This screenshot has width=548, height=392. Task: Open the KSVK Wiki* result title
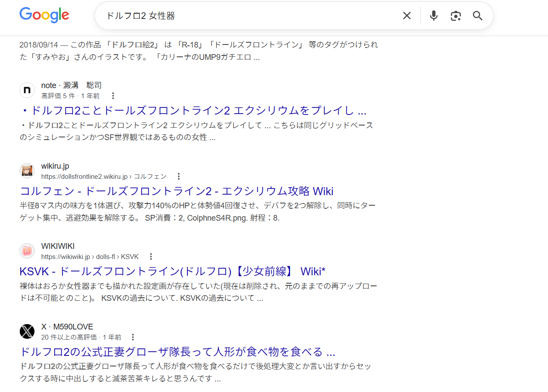pos(172,271)
